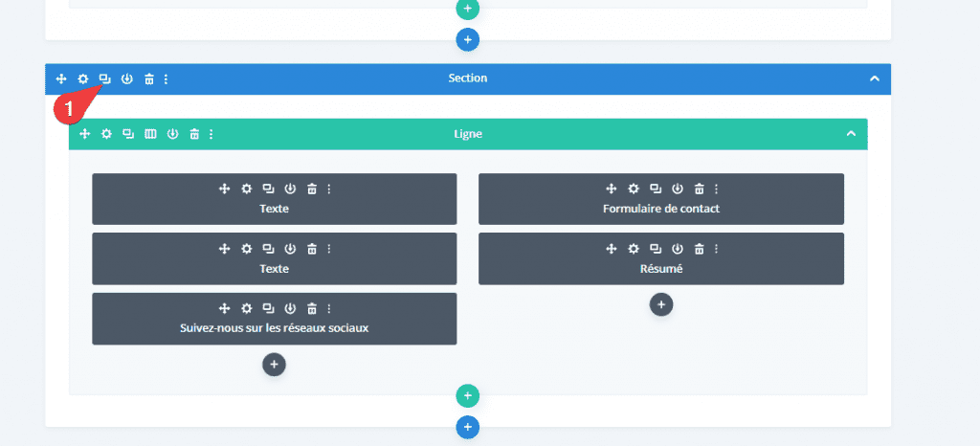Select the Formulaire de contact module label
This screenshot has height=446, width=980.
click(661, 209)
